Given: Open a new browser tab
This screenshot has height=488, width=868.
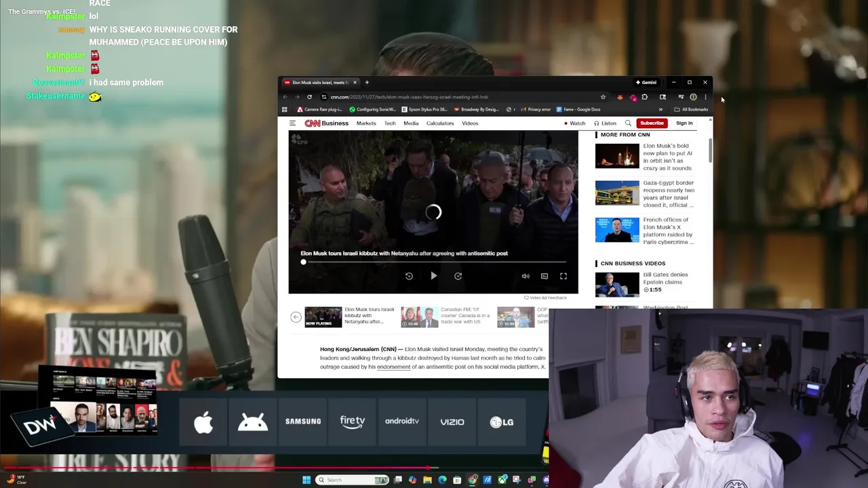Looking at the screenshot, I should 367,83.
